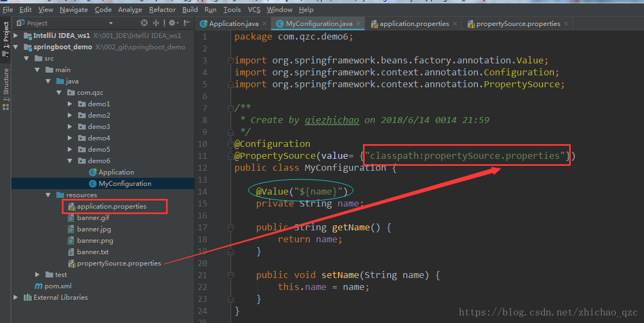Fold the getName method at line 17
The height and width of the screenshot is (323, 644).
[231, 228]
